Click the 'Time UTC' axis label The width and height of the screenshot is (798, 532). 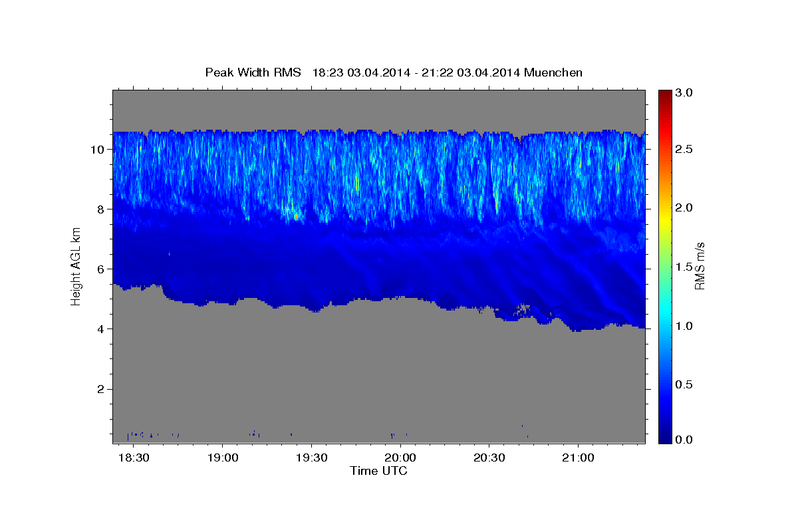coord(379,471)
